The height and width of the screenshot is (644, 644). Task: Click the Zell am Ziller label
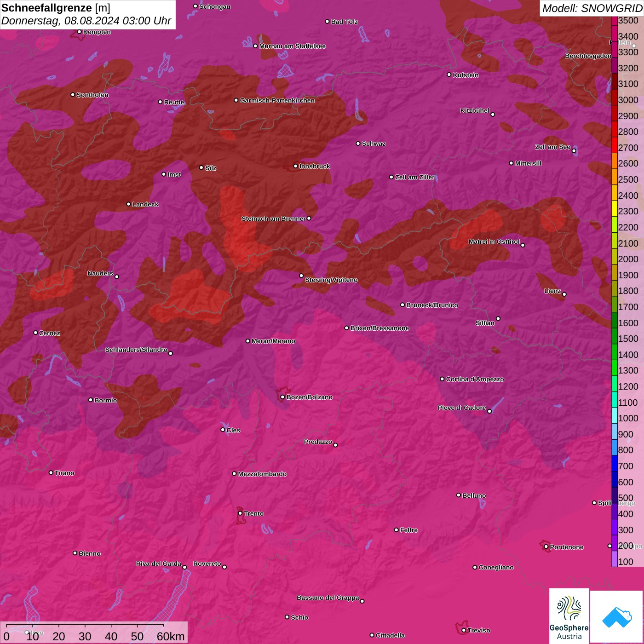415,177
